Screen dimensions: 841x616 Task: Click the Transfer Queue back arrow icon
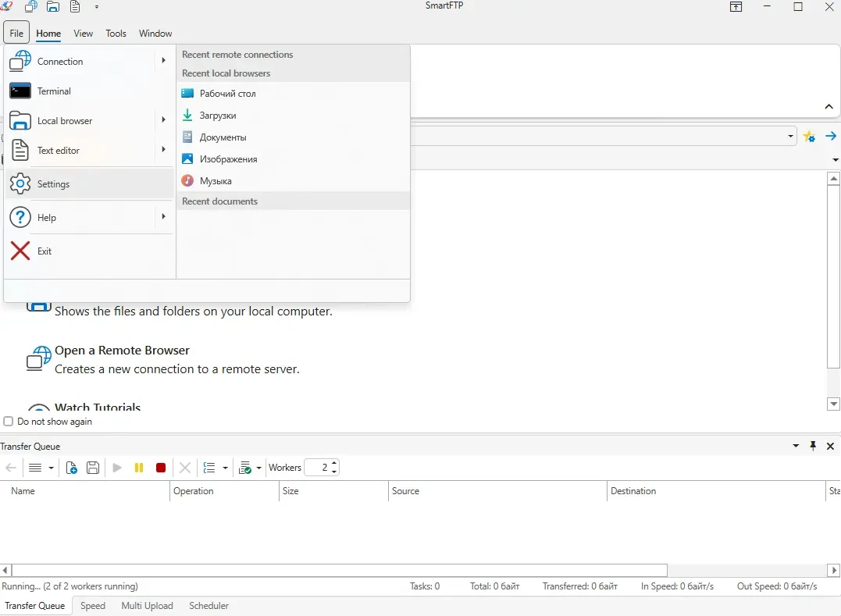coord(11,468)
